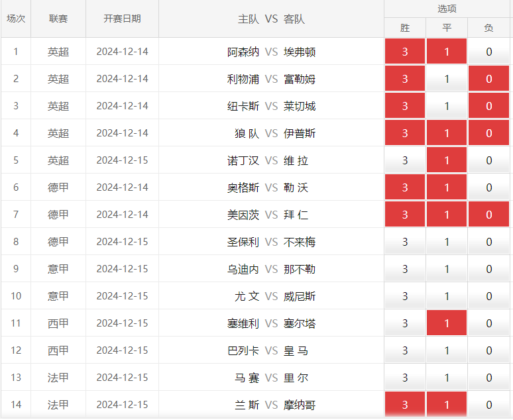Click the 场次 column header
Viewport: 513px width, 420px height.
tap(16, 19)
